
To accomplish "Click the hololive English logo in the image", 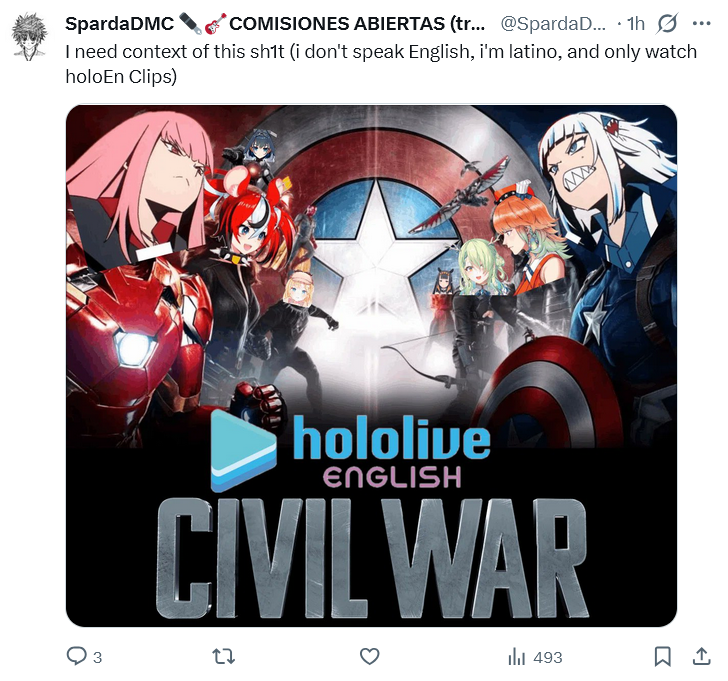I will tap(351, 452).
